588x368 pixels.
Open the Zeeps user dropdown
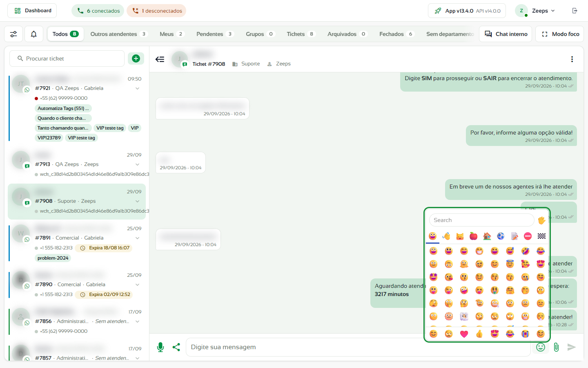[x=536, y=11]
